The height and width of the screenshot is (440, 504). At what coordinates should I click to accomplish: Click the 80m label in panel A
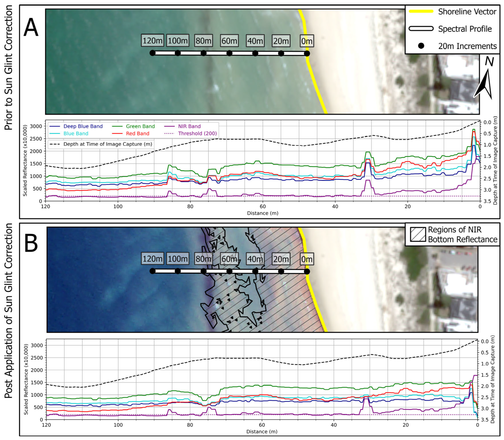point(203,40)
